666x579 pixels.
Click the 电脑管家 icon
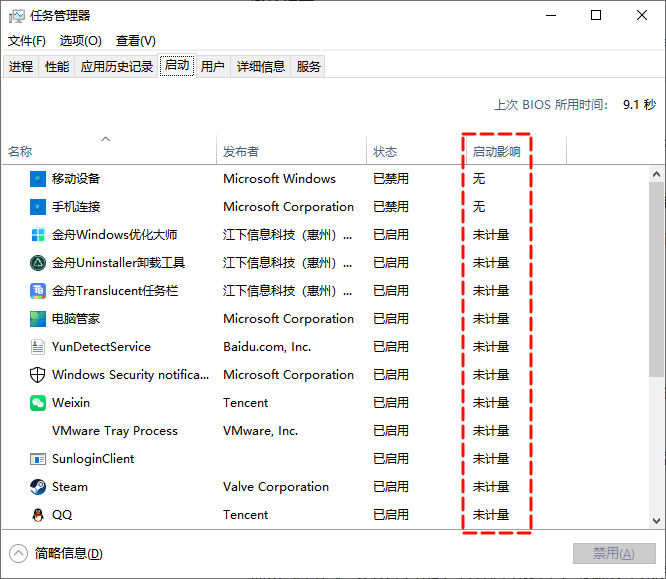pos(38,319)
